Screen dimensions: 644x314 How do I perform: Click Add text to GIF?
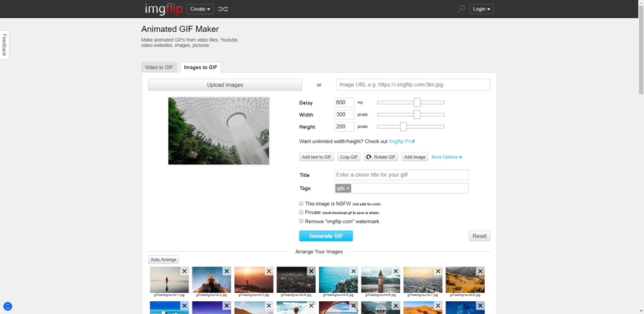[x=316, y=157]
